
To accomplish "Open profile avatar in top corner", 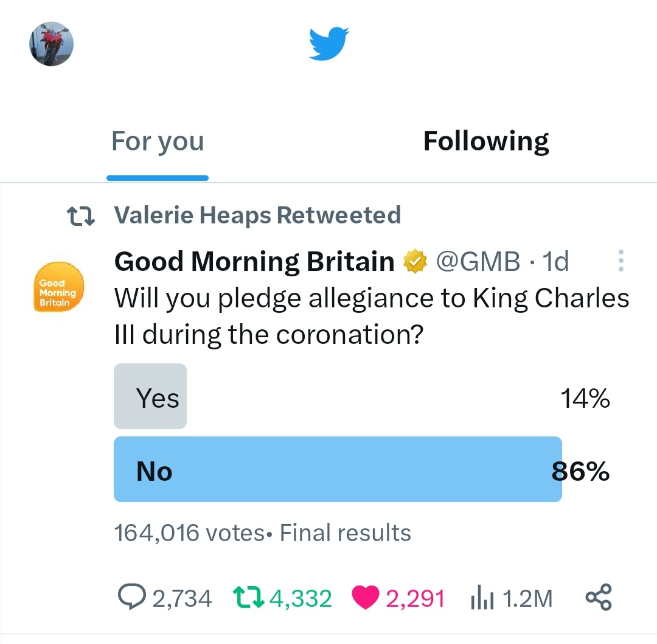I will [x=52, y=46].
